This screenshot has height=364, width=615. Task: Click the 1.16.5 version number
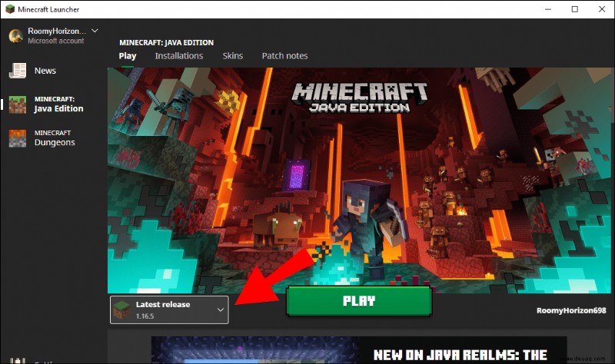[145, 316]
